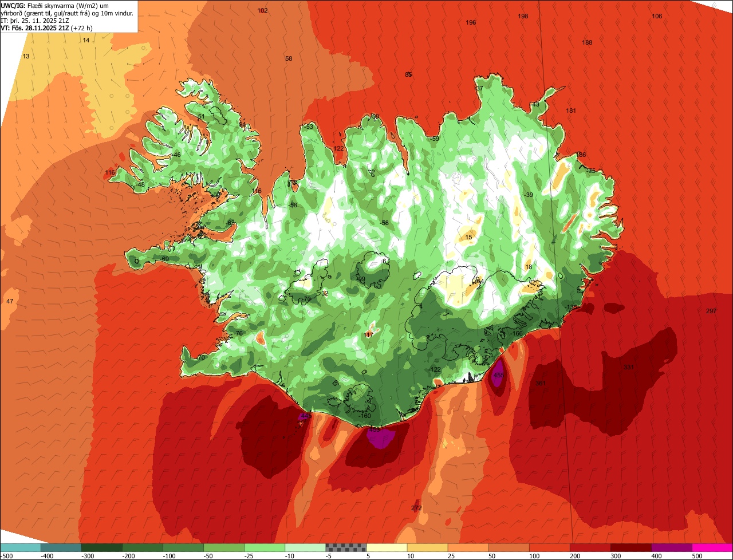This screenshot has height=560, width=733.
Task: Click the map value '188' in the northeast sea
Action: pos(587,43)
